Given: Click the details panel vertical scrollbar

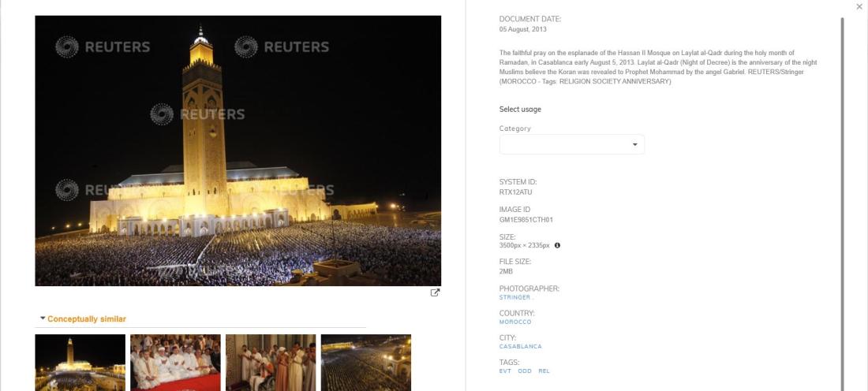Looking at the screenshot, I should click(843, 204).
